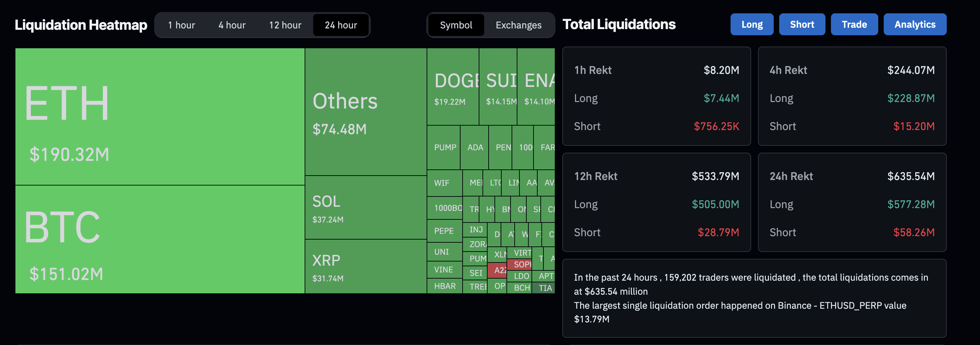980x345 pixels.
Task: Select the BTC heatmap block
Action: [160, 239]
